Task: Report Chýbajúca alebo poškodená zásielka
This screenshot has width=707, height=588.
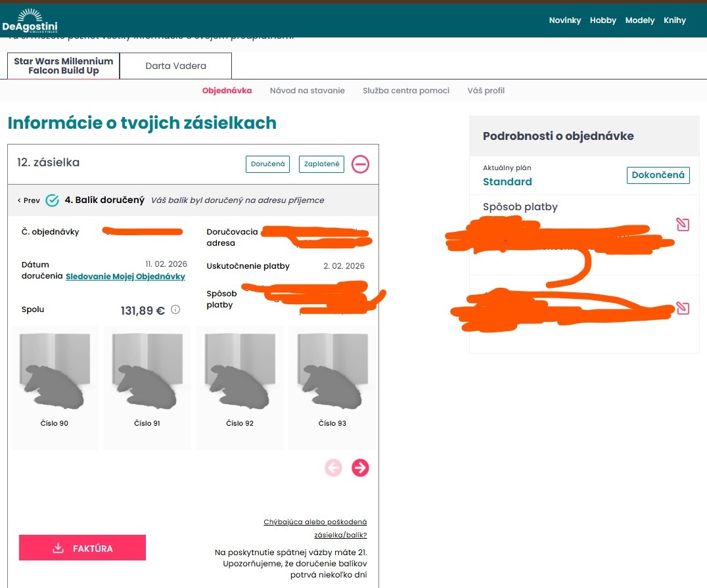Action: [x=315, y=528]
